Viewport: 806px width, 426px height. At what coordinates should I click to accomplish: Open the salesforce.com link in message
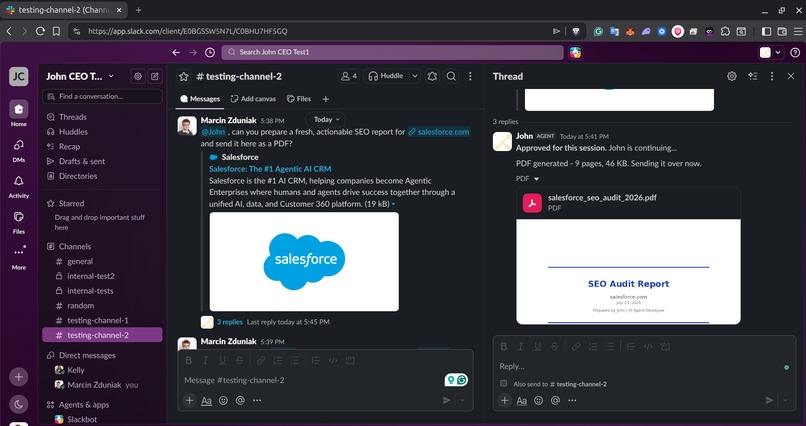coord(438,132)
